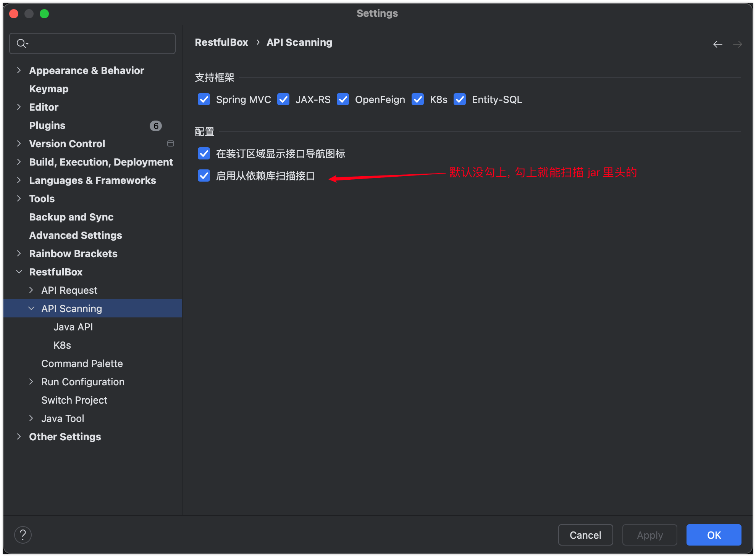
Task: Expand Appearance & Behavior chevron
Action: [19, 70]
